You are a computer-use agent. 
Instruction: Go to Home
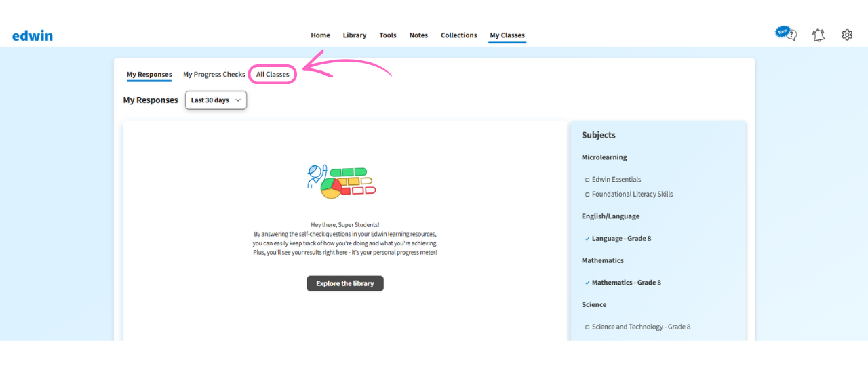coord(320,35)
